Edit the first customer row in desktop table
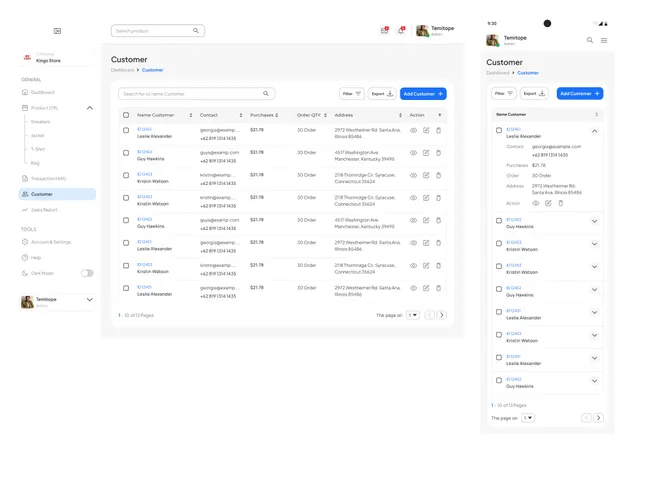The width and height of the screenshot is (645, 480). click(x=426, y=130)
